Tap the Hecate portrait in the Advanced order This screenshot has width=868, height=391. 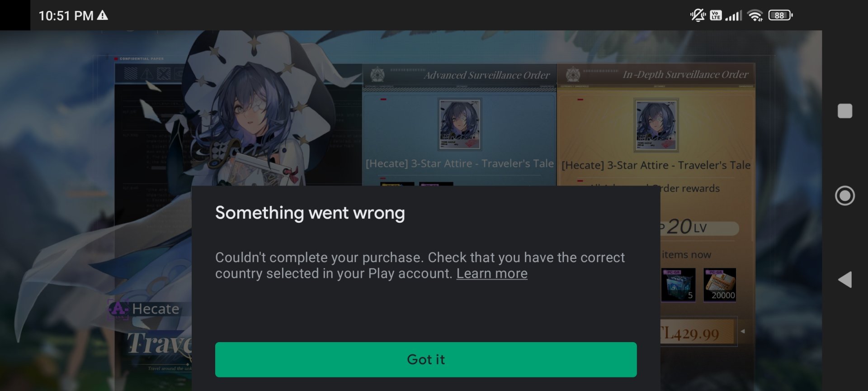459,124
